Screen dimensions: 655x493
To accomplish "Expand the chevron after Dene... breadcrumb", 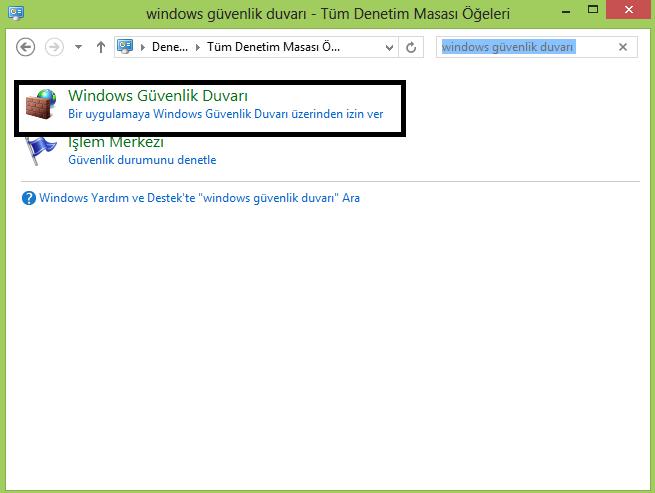I will point(198,47).
